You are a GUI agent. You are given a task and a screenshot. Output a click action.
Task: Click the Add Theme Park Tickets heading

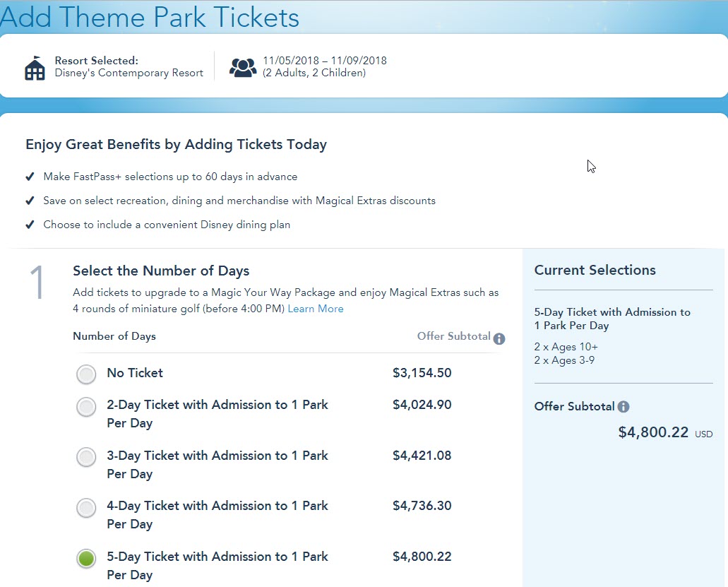[150, 17]
